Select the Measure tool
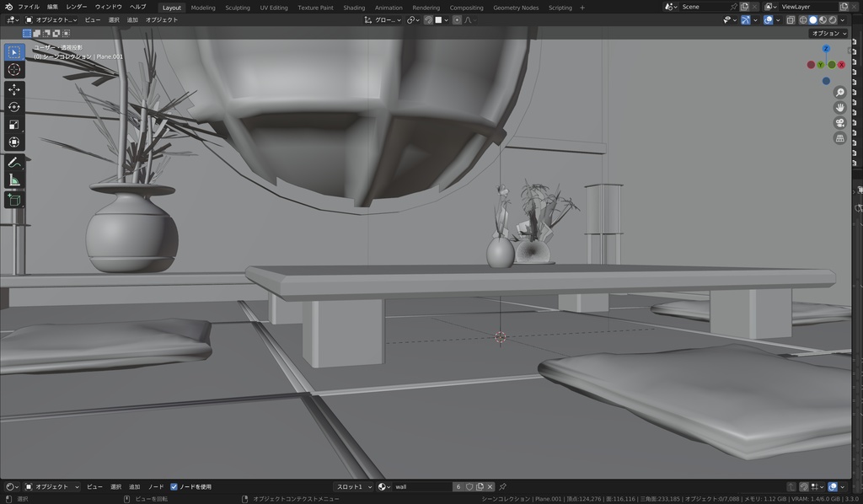The height and width of the screenshot is (504, 863). (x=14, y=180)
